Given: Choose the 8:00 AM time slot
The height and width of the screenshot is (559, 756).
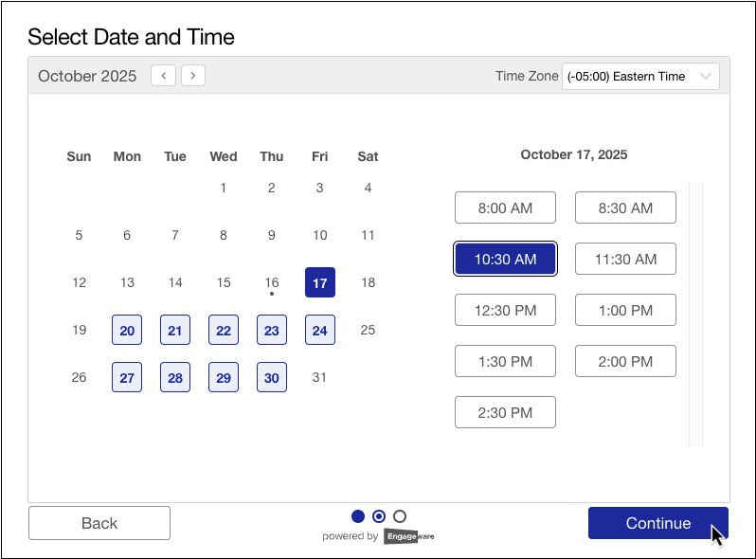Looking at the screenshot, I should pyautogui.click(x=505, y=207).
